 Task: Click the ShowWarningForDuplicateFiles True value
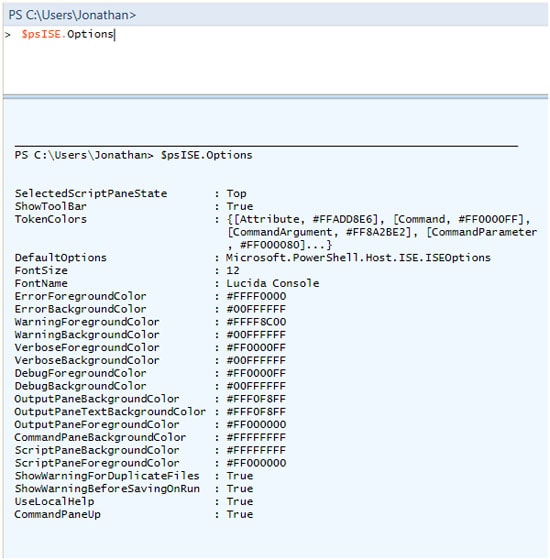(x=240, y=476)
